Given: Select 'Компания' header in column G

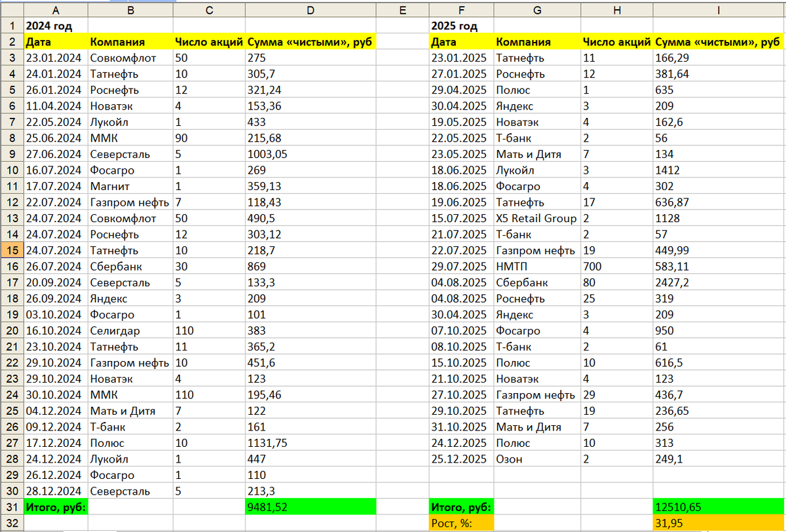Looking at the screenshot, I should (x=537, y=42).
